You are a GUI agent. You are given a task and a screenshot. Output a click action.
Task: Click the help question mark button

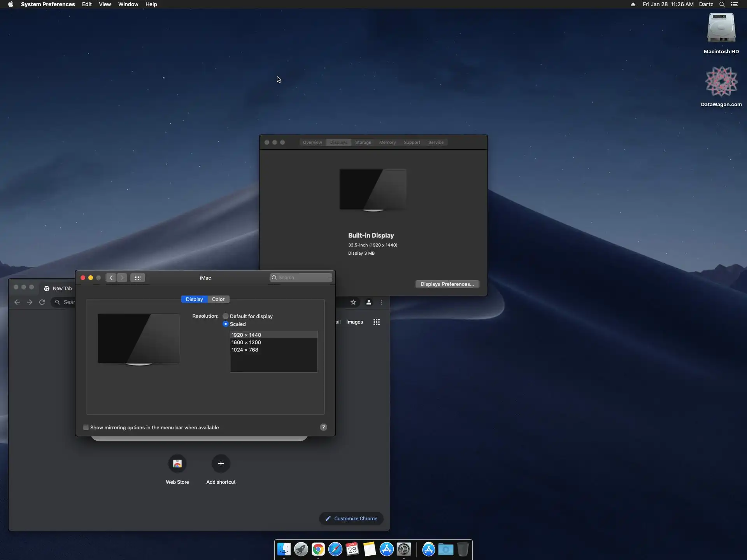click(323, 427)
